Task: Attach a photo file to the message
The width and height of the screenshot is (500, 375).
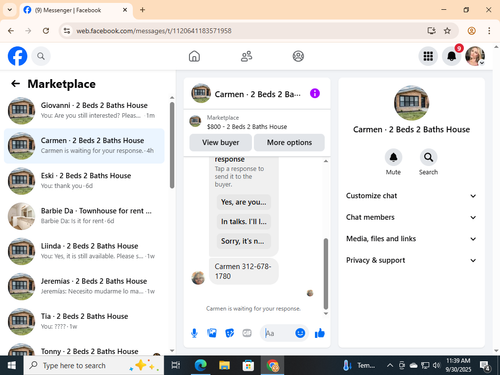Action: click(212, 333)
